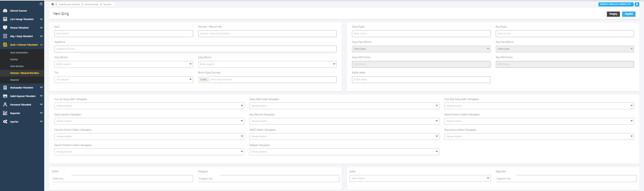Click the Alış Fiyatı input
Image resolution: width=644 pixels, height=191 pixels.
[565, 33]
